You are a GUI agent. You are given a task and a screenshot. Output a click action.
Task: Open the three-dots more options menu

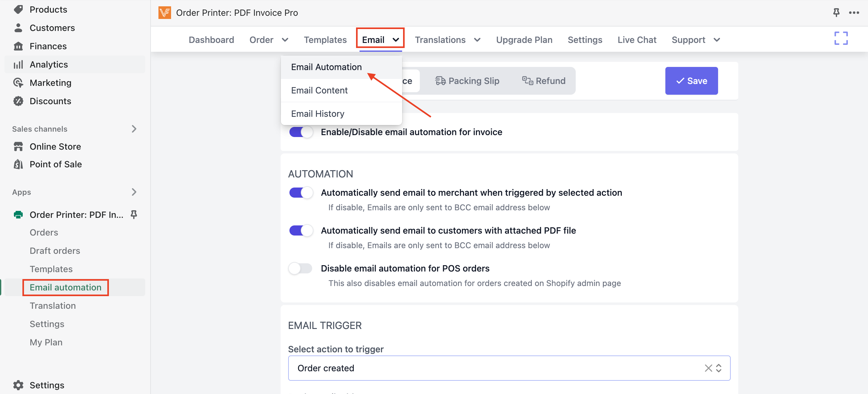pyautogui.click(x=854, y=13)
